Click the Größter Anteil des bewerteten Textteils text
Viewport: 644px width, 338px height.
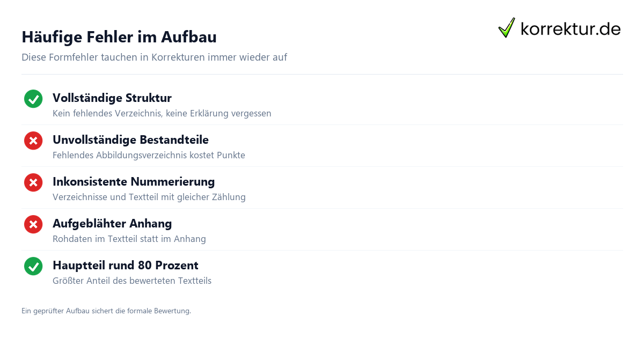[x=132, y=281]
